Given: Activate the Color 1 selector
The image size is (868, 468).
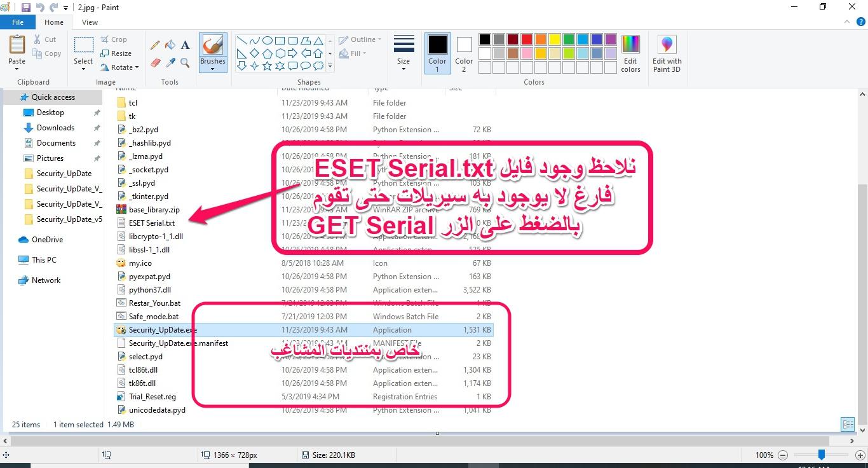Looking at the screenshot, I should pyautogui.click(x=437, y=53).
